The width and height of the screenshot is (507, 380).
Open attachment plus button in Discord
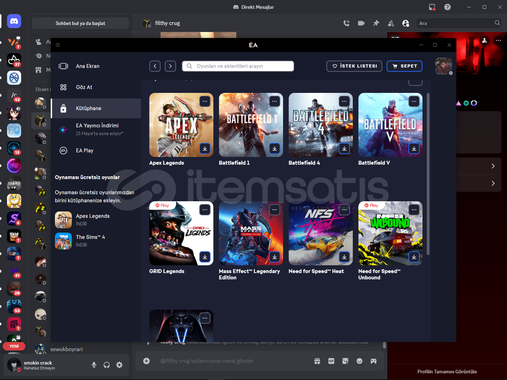146,361
